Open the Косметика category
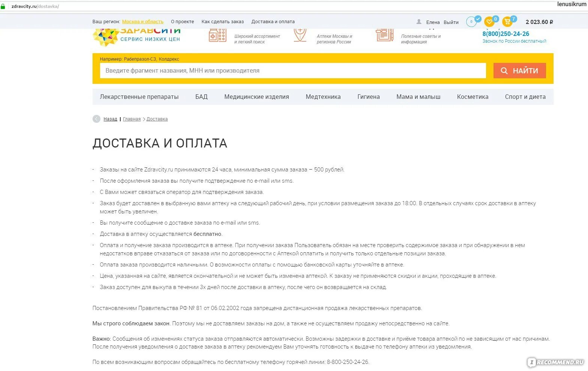This screenshot has width=588, height=371. (x=473, y=97)
